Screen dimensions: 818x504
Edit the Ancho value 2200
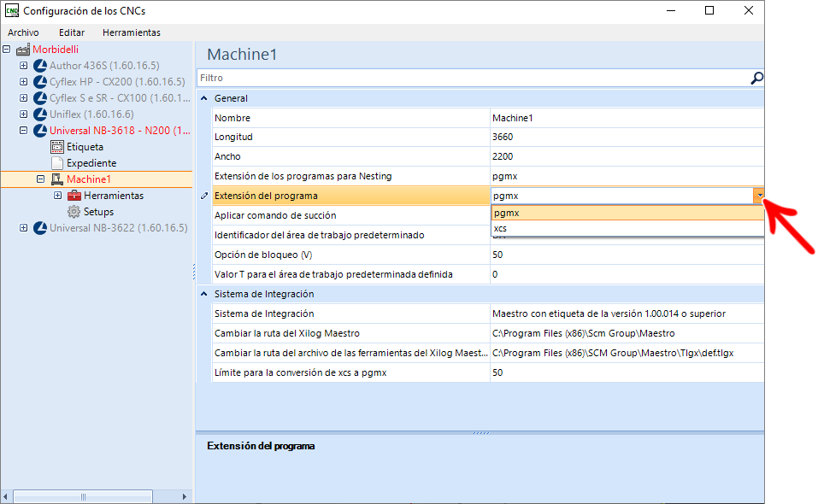point(627,156)
